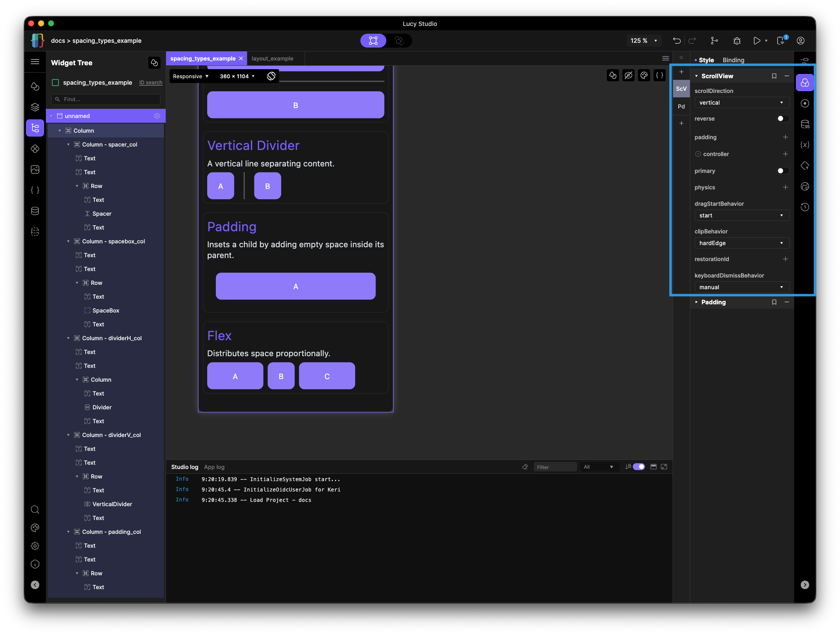
Task: Bookmark the ScrollView section
Action: click(774, 76)
